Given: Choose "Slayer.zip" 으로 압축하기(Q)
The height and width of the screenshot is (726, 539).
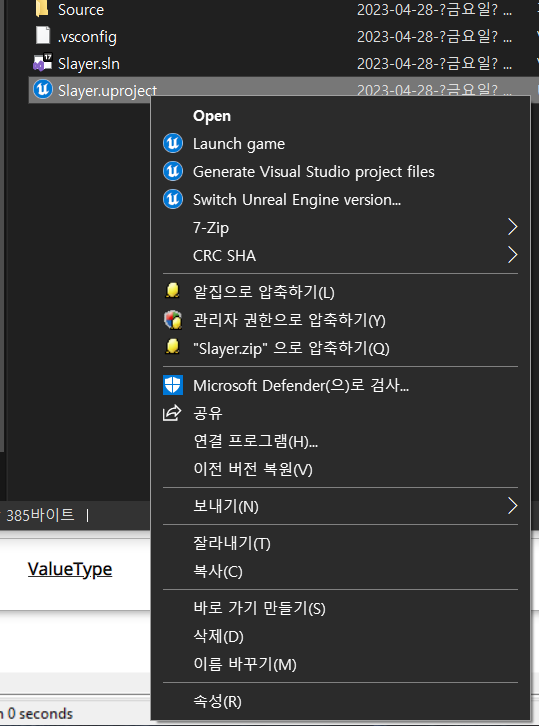Looking at the screenshot, I should [x=340, y=348].
